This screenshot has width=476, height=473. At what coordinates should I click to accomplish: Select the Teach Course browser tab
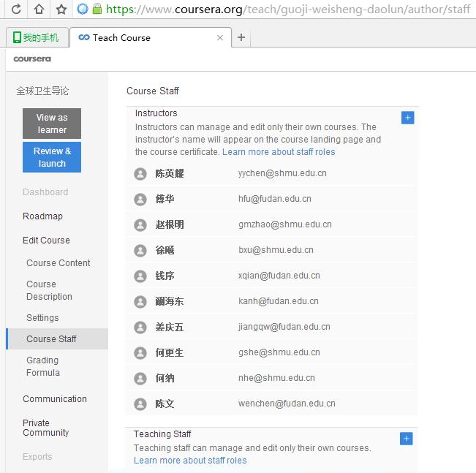pos(151,37)
